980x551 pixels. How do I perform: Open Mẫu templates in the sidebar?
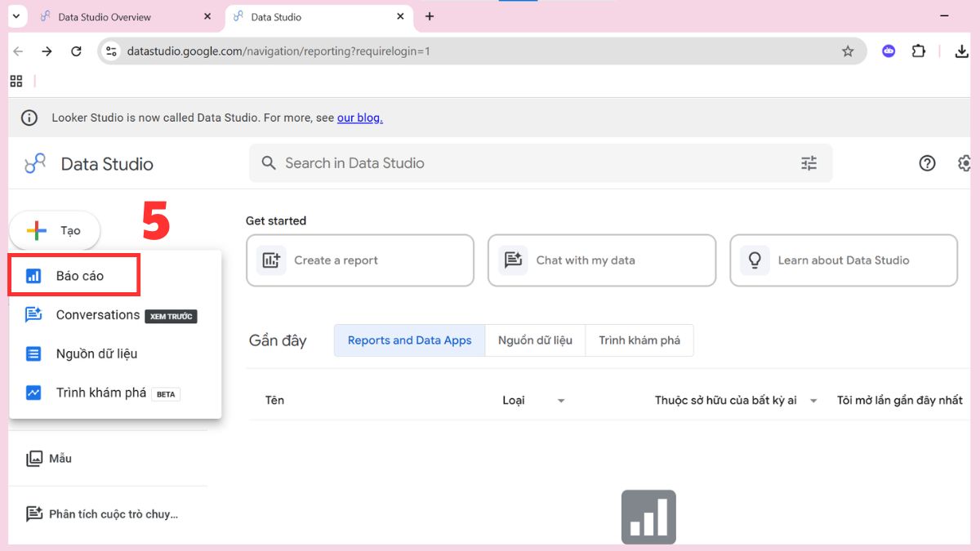click(x=60, y=459)
